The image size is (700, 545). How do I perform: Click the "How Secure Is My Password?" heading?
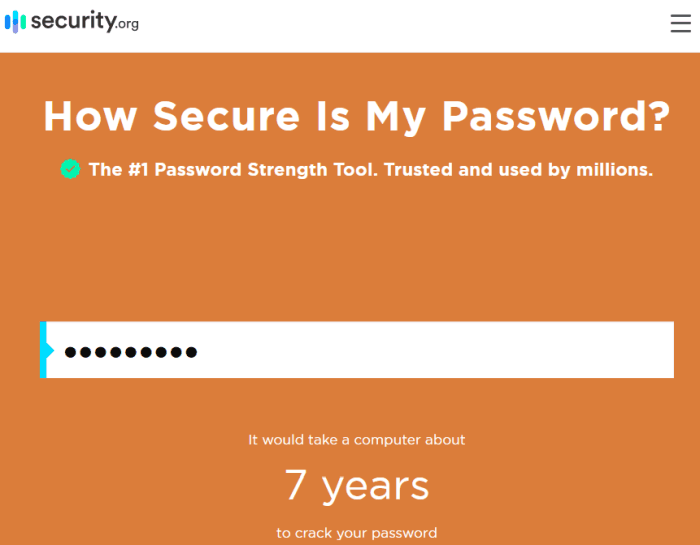point(357,116)
